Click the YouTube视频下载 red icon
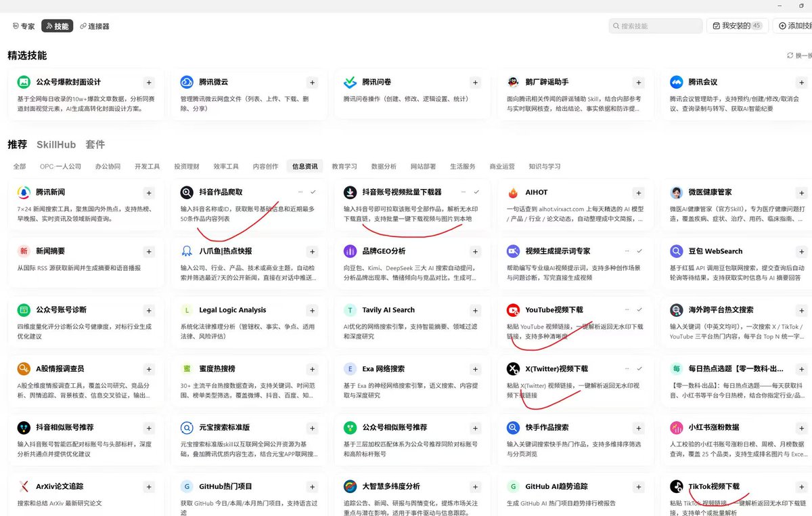 (x=513, y=310)
